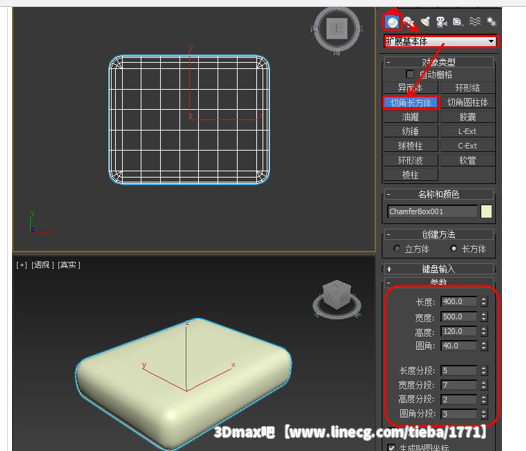Enable the 自动栅格 checkbox
Image resolution: width=526 pixels, height=451 pixels.
coord(410,74)
